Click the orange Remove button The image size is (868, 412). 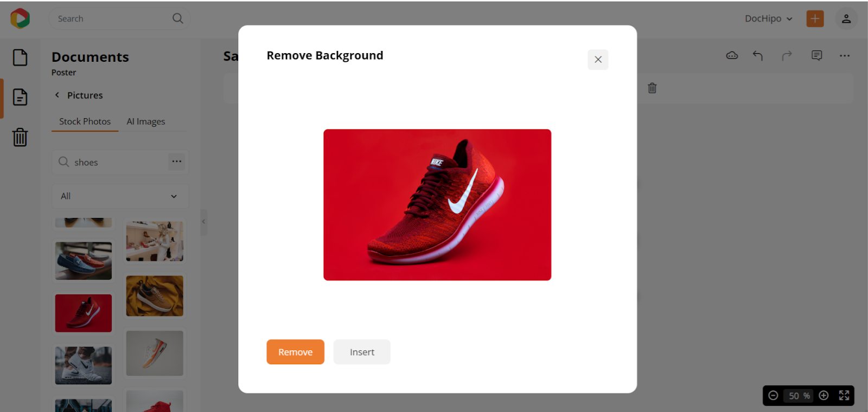pos(295,352)
